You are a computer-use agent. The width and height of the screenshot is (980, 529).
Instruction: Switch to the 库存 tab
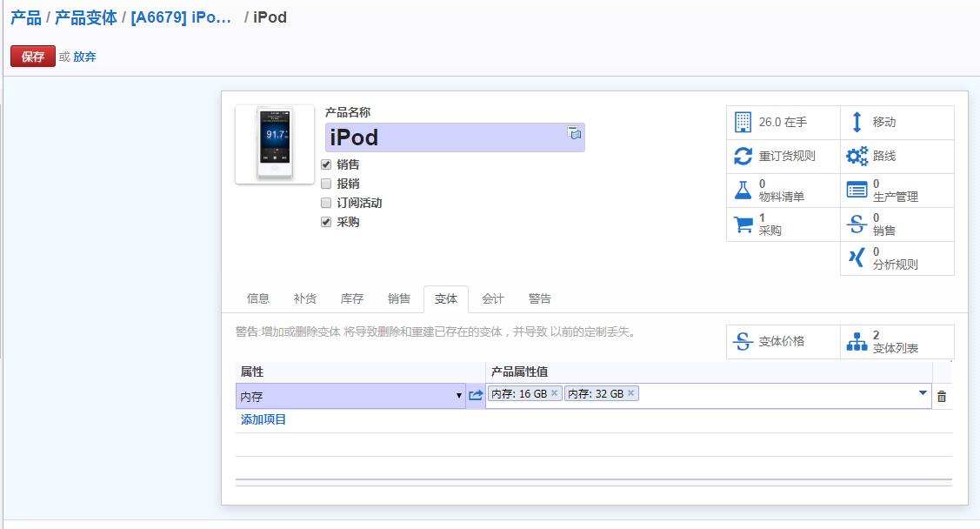(352, 299)
